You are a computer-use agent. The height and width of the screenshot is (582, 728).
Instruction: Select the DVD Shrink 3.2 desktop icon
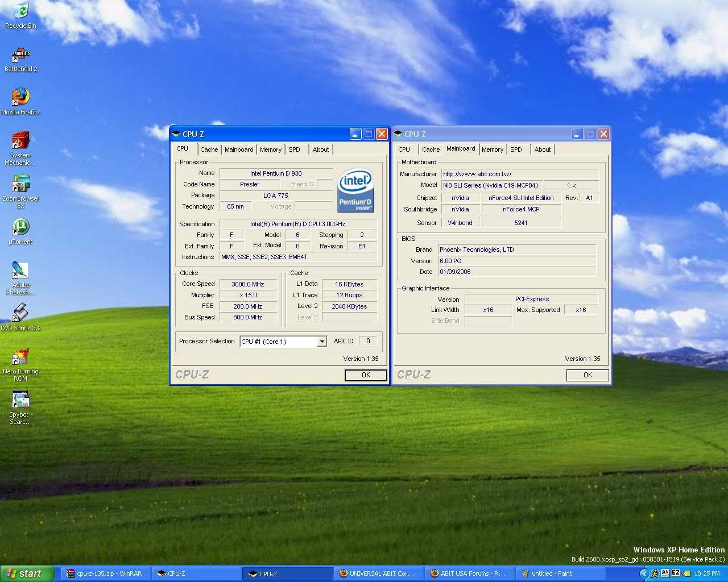click(x=20, y=318)
